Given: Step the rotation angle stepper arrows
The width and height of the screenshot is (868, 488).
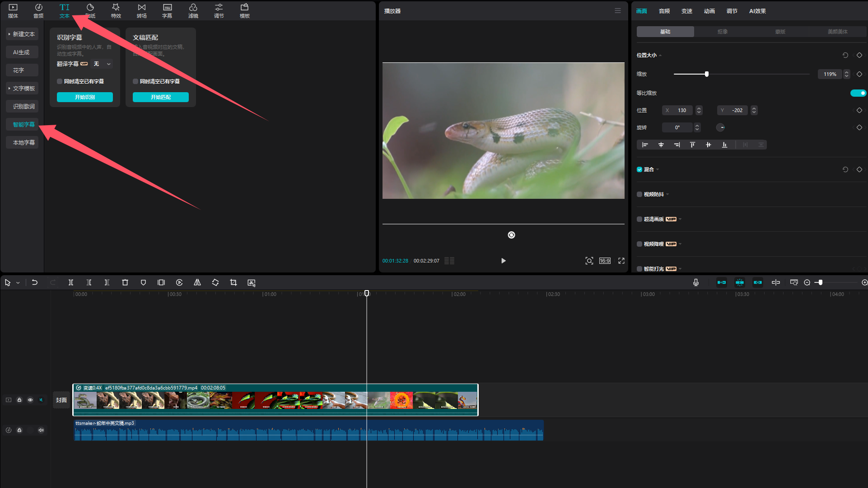Looking at the screenshot, I should point(697,127).
